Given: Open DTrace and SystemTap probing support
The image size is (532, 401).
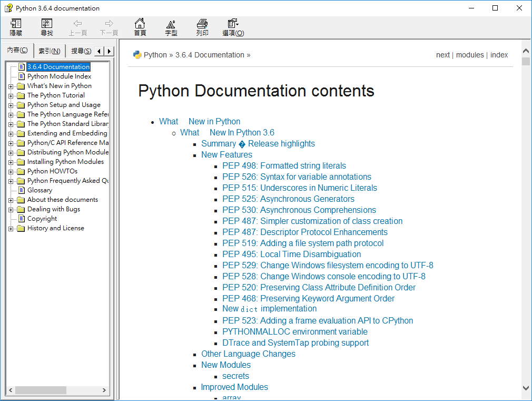Looking at the screenshot, I should coord(295,343).
